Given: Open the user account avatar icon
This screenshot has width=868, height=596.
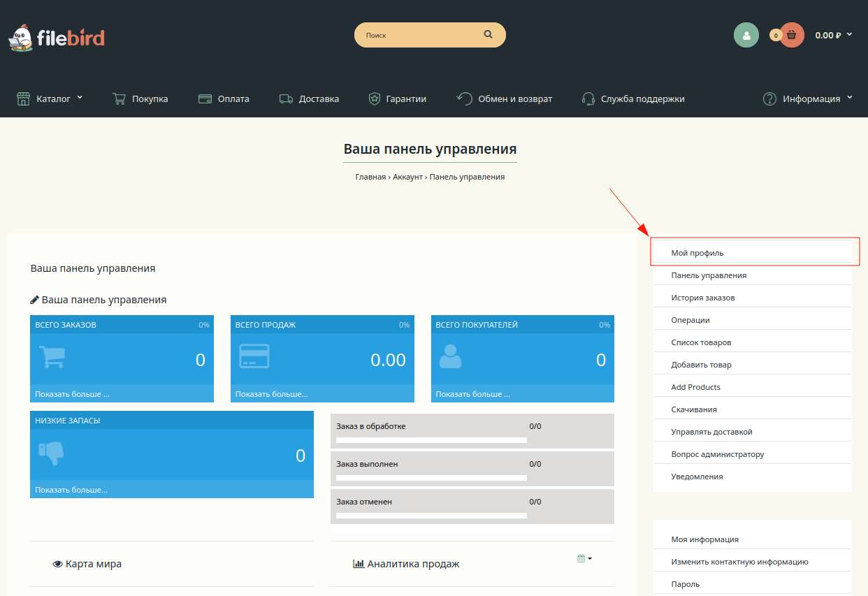Looking at the screenshot, I should point(746,35).
